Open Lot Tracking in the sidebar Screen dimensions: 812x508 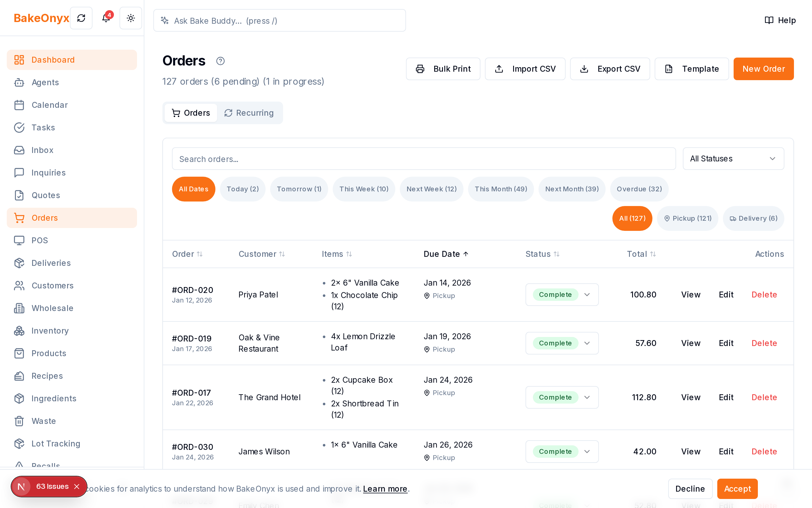[72, 443]
